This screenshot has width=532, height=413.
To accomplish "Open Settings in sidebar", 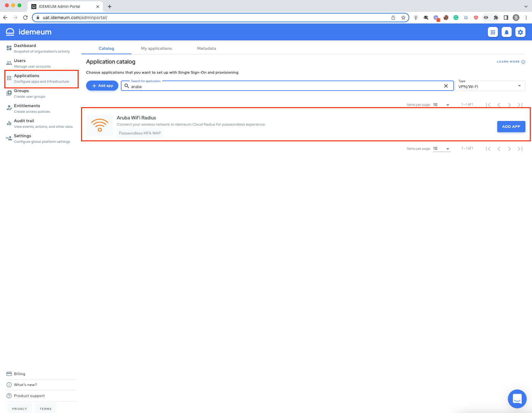I will point(41,139).
